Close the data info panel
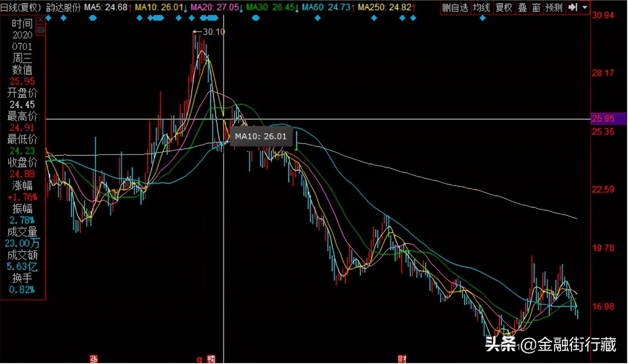 (41, 19)
